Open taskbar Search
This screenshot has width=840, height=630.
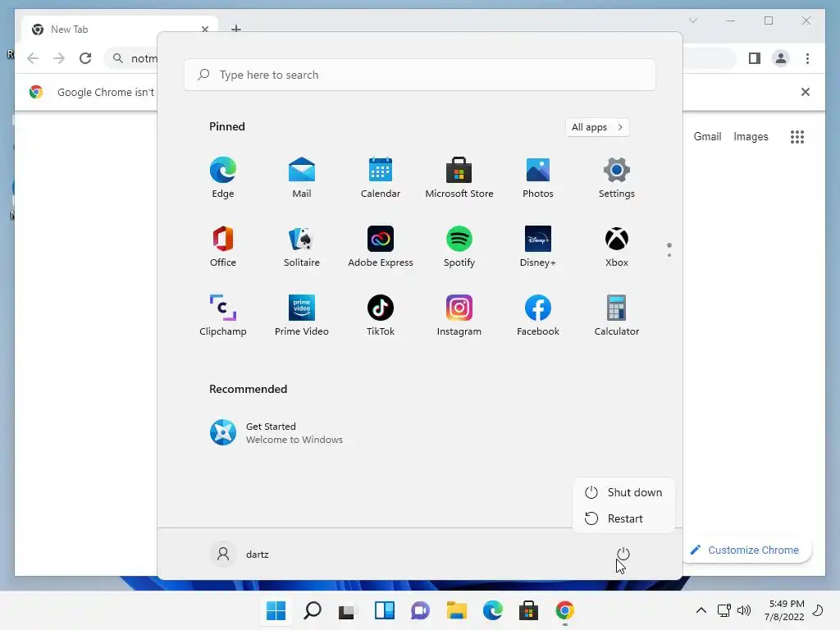tap(313, 610)
